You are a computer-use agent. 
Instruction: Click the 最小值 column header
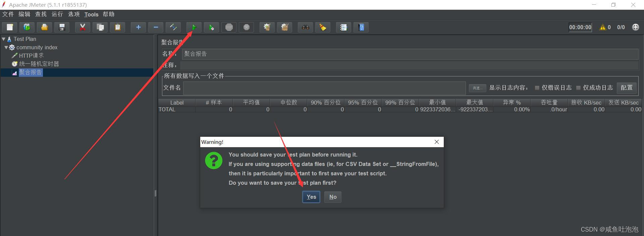point(437,103)
